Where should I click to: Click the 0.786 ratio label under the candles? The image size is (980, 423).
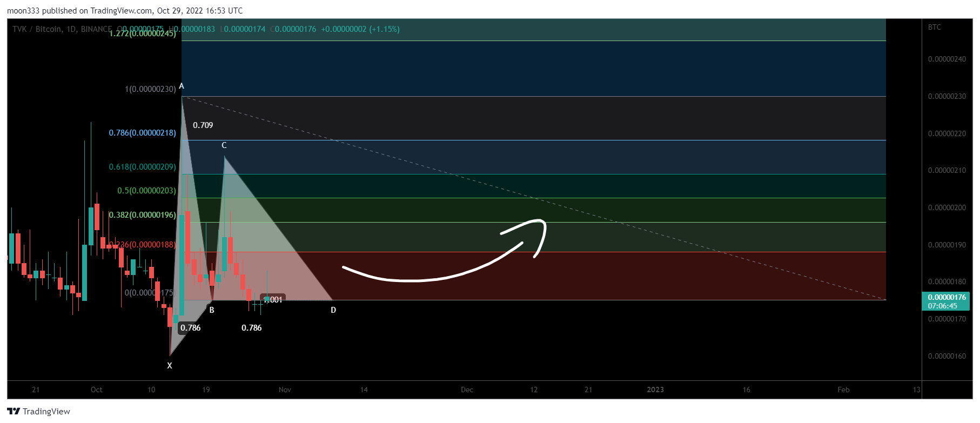[x=252, y=328]
